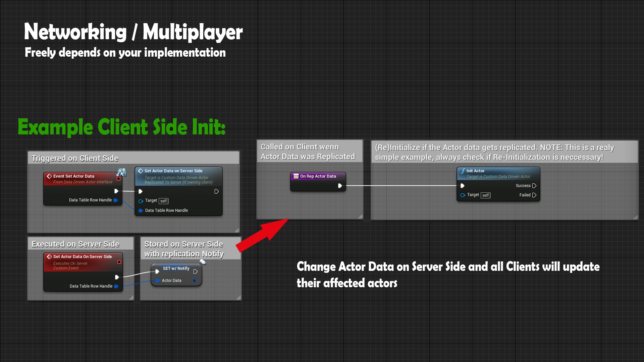Click the Failed output pin on Init Actor
This screenshot has height=362, width=644.
coord(534,195)
